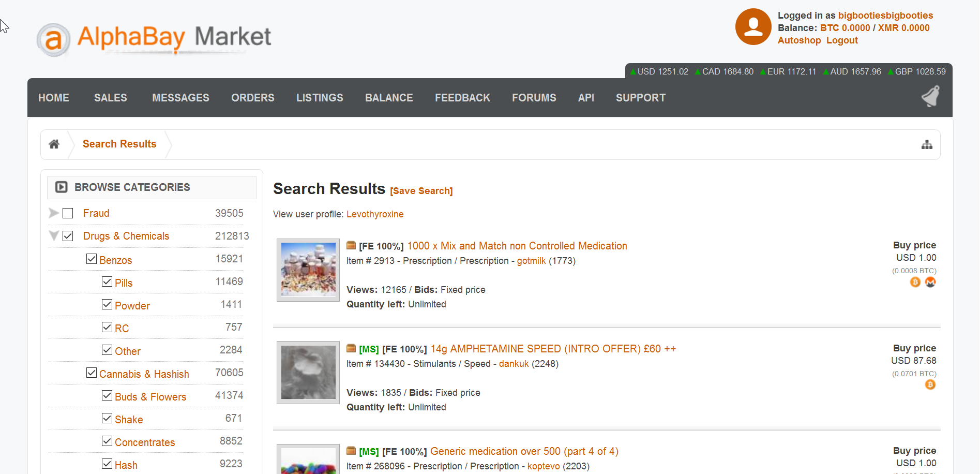Screen dimensions: 980x474
Task: Click the Bitcoin icon under USD 87.68 price
Action: click(x=930, y=384)
